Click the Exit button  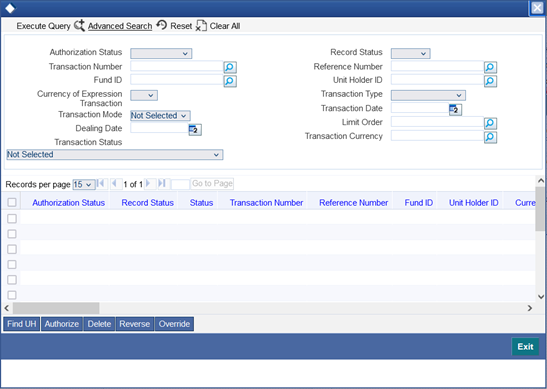click(525, 346)
